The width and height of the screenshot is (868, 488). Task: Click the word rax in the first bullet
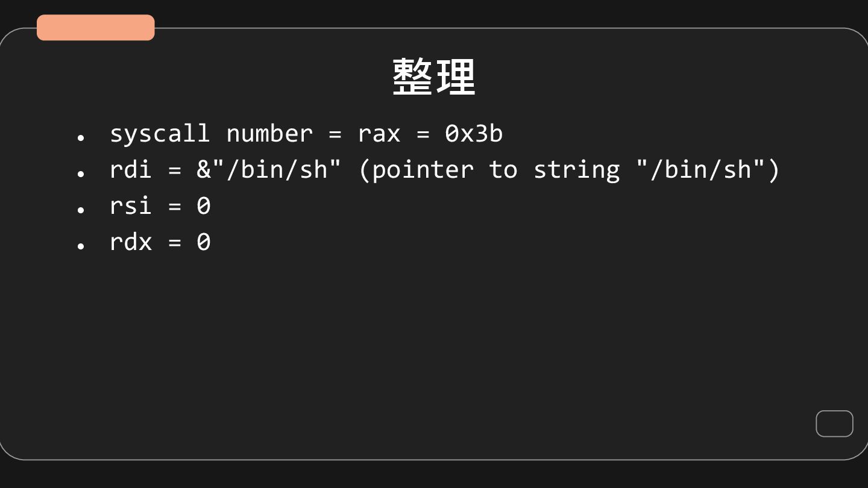point(379,134)
